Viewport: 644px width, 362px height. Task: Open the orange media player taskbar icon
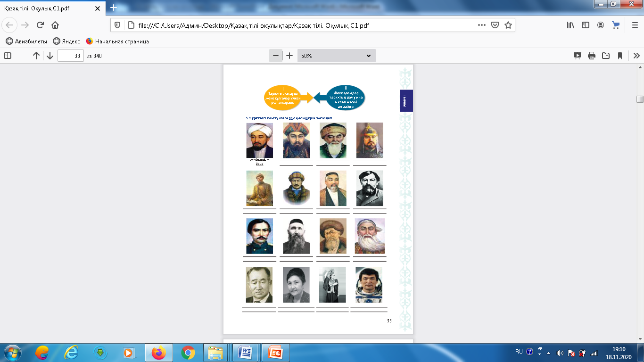[128, 353]
